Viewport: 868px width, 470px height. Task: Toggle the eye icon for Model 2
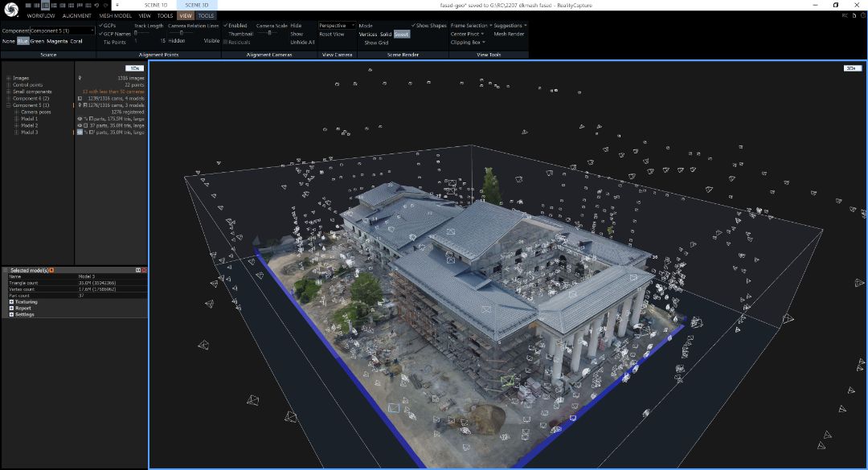(x=80, y=125)
